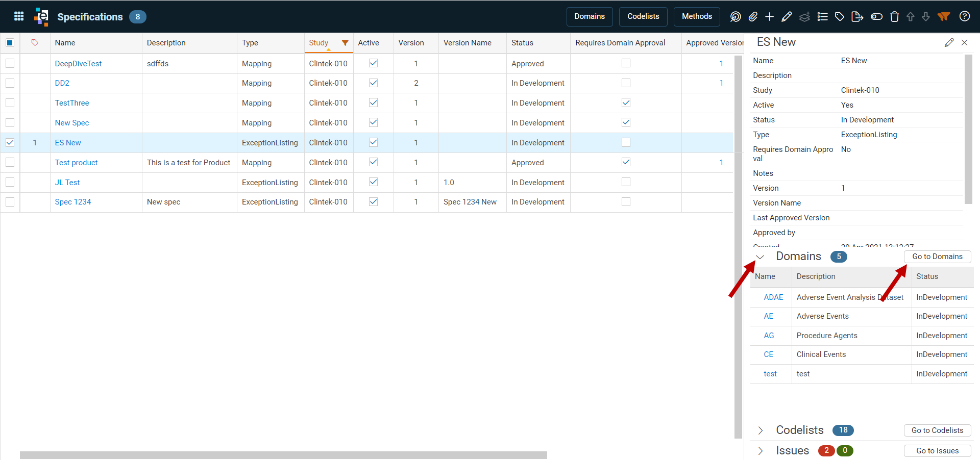980x460 pixels.
Task: Click the pencil edit icon in ES New panel
Action: [x=949, y=42]
